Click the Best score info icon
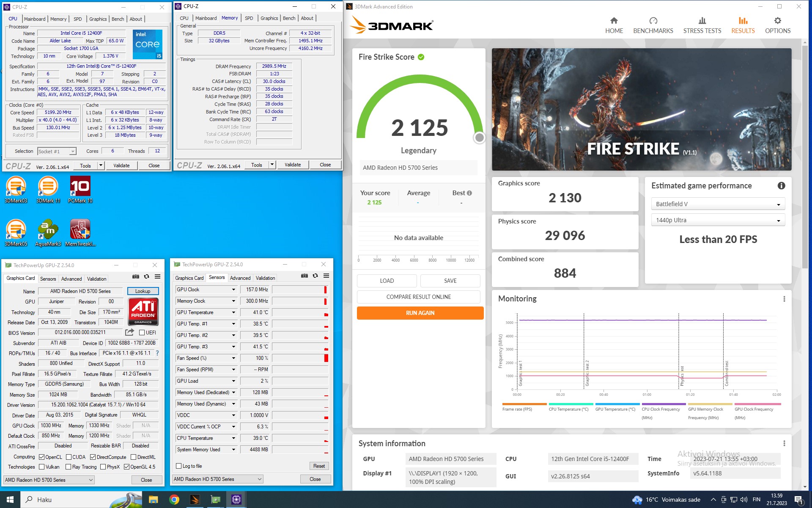The image size is (812, 508). (469, 193)
